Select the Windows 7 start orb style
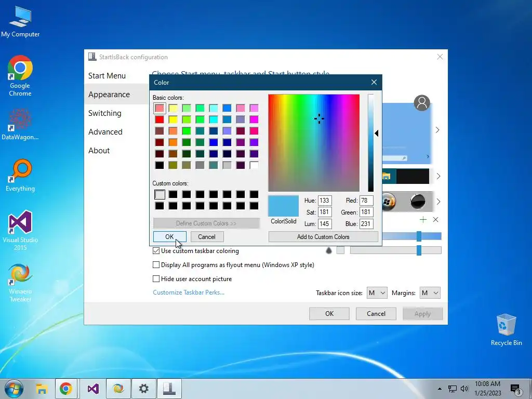 point(389,202)
